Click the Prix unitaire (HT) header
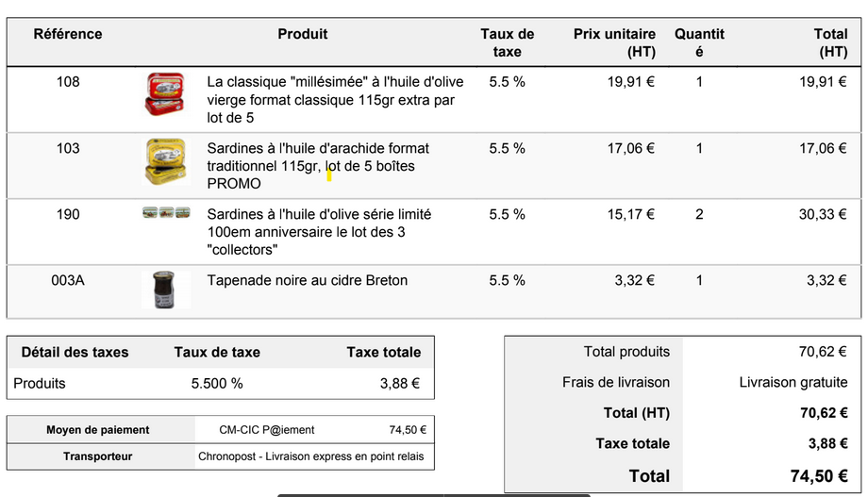868x497 pixels. click(614, 42)
